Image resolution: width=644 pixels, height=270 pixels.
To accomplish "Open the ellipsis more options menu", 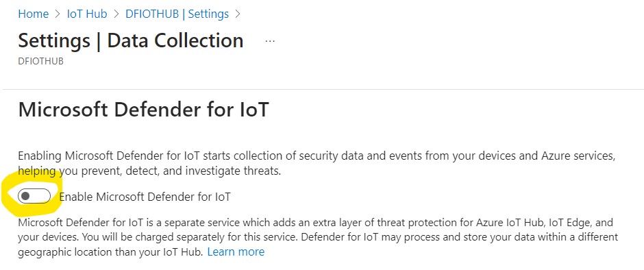I will point(270,41).
